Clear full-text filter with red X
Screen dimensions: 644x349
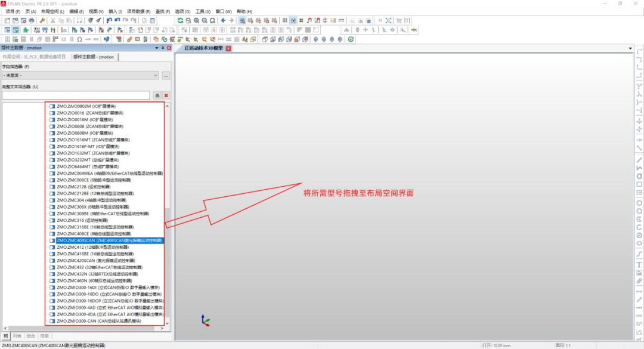pos(166,95)
